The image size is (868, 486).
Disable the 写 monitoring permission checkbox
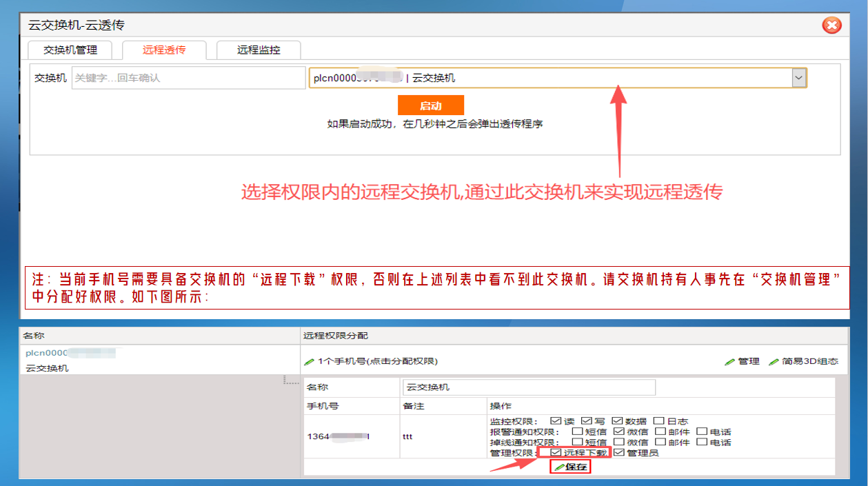[x=587, y=421]
